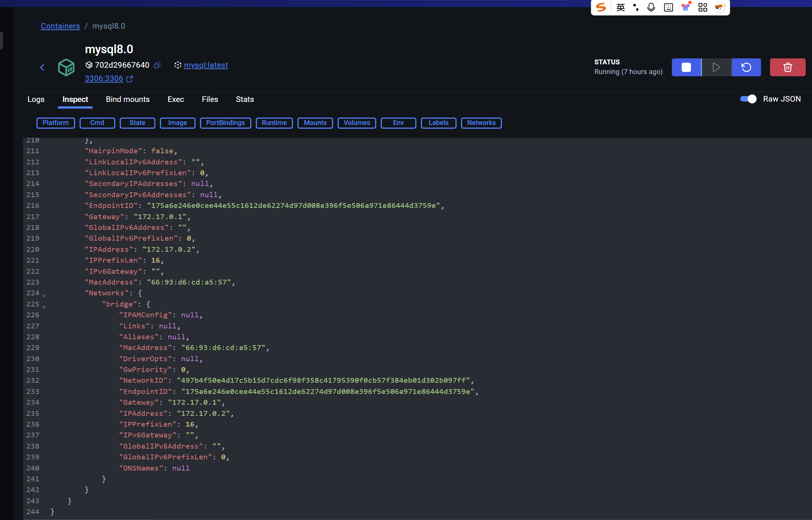Collapse the "bridge" JSON block on line 225
This screenshot has height=520, width=812.
[44, 307]
